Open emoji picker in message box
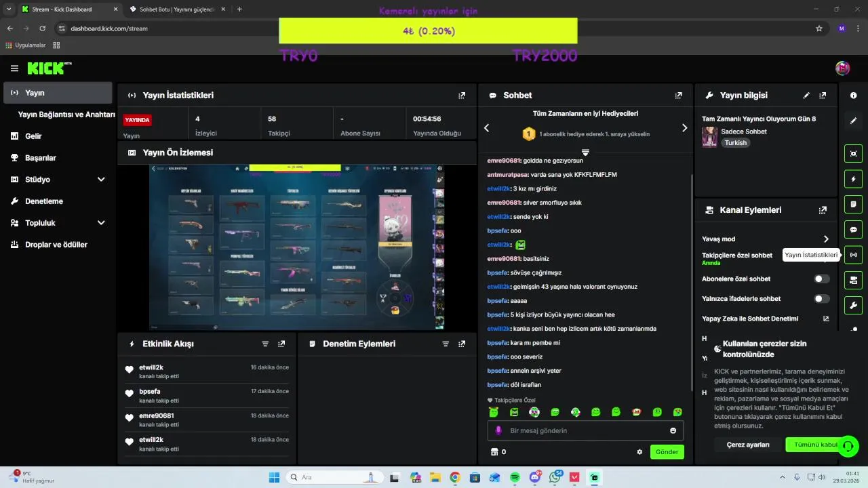This screenshot has height=488, width=868. pyautogui.click(x=673, y=430)
